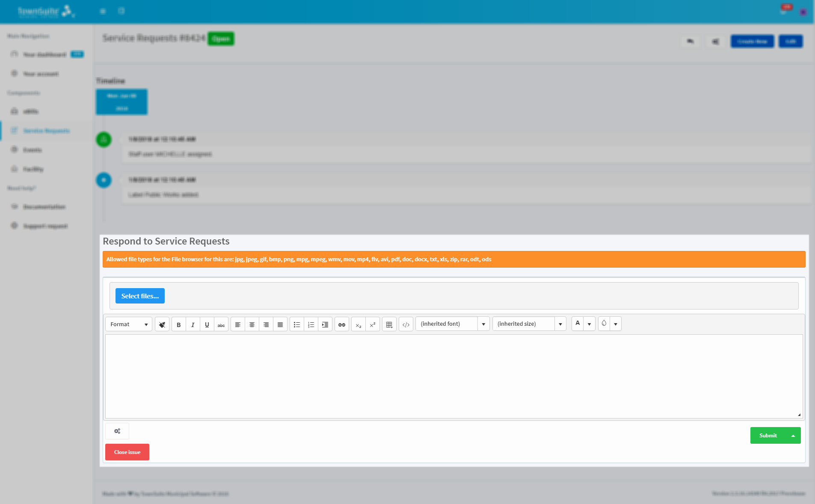Click the editor resize handle corner
Screen dimensions: 815x504
point(799,415)
